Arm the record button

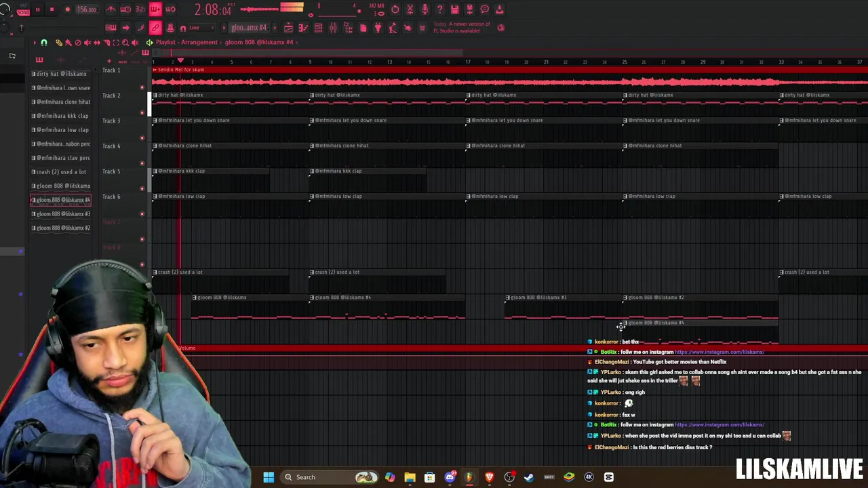tap(67, 9)
